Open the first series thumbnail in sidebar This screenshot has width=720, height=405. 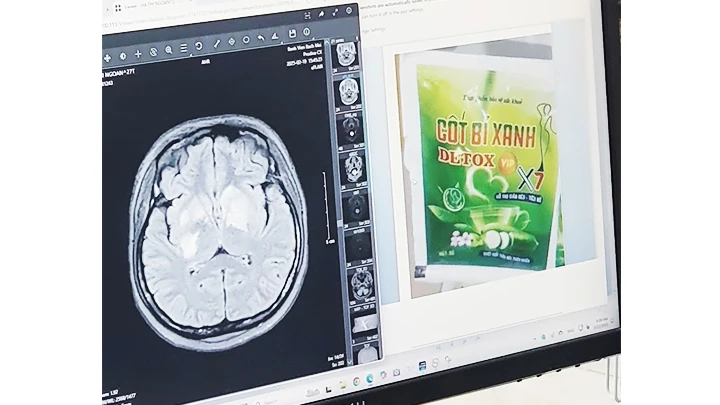346,54
